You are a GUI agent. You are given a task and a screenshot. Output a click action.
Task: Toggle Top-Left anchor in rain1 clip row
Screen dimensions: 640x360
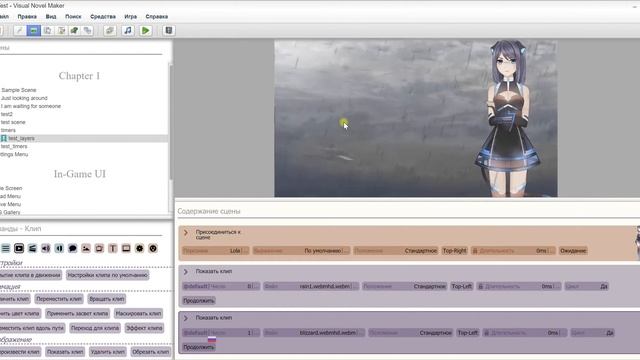(x=462, y=287)
